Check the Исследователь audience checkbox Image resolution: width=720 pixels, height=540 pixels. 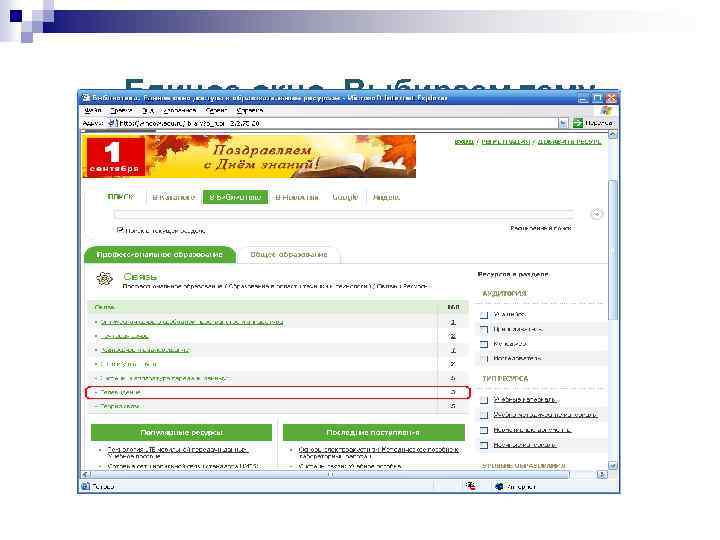[x=484, y=358]
